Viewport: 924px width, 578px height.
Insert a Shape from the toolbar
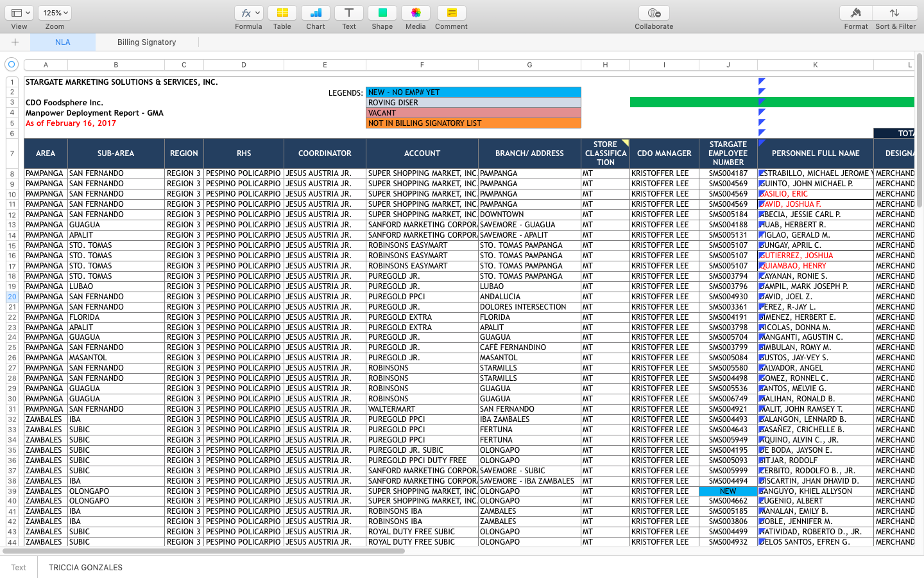point(382,13)
